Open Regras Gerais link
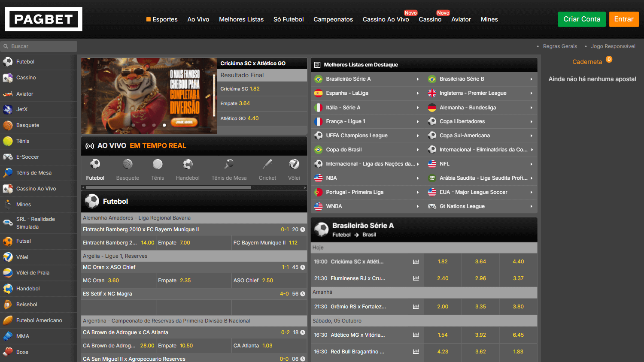Screen dimensions: 644x362 point(560,46)
